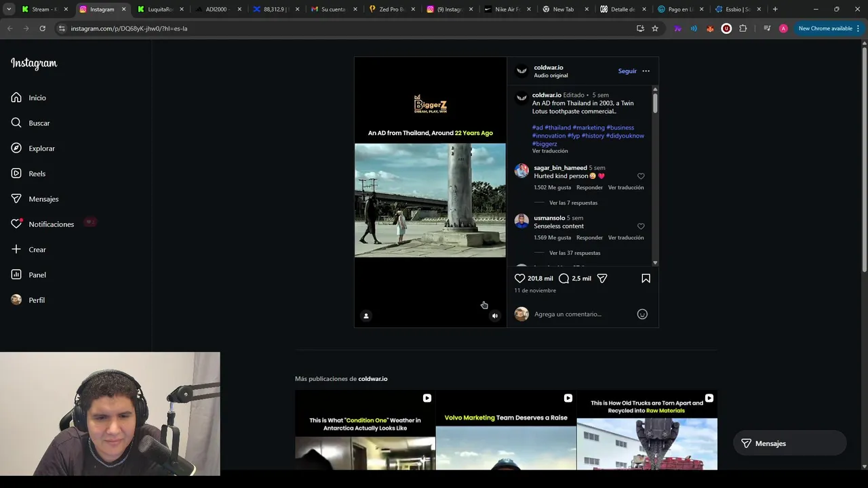
Task: Switch to Nike Air tab
Action: (507, 9)
